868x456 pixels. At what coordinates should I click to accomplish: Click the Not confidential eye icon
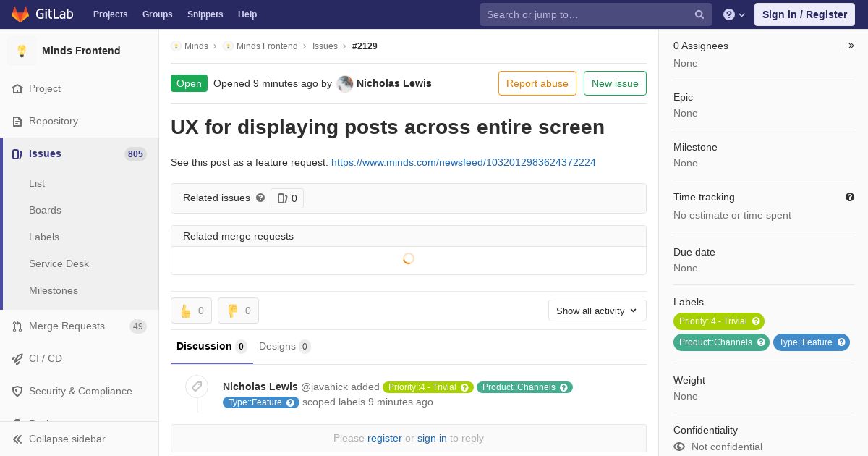(679, 447)
